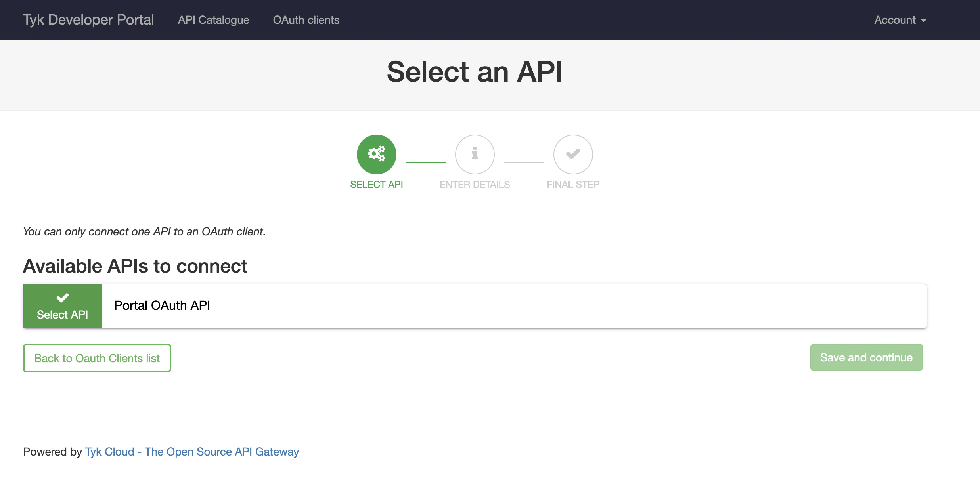Click the Save and continue button
The width and height of the screenshot is (980, 500).
866,357
